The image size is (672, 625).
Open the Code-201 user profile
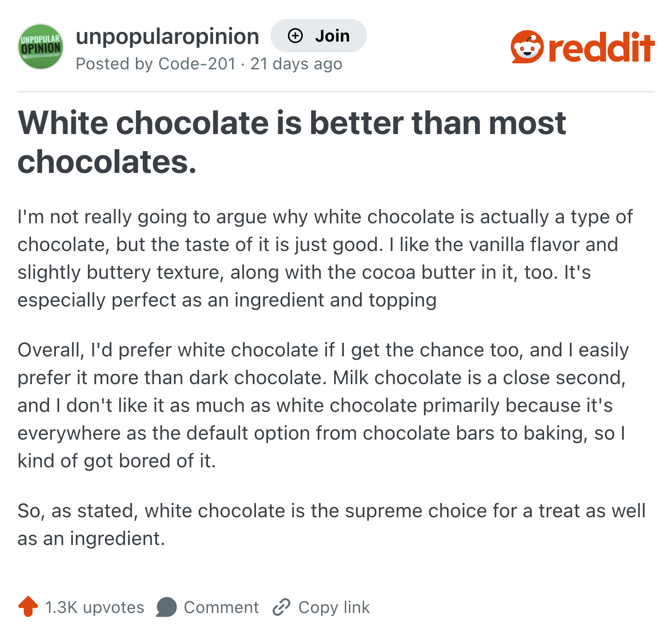coord(197,64)
